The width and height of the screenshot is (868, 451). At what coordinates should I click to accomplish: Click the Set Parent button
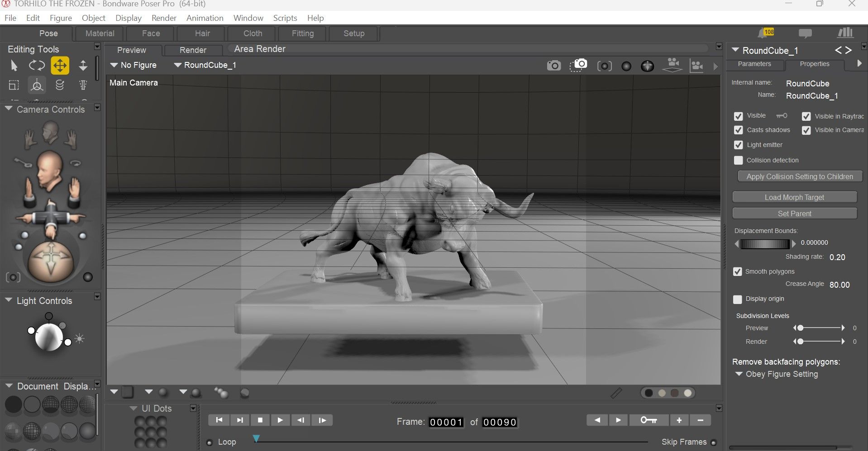tap(794, 214)
